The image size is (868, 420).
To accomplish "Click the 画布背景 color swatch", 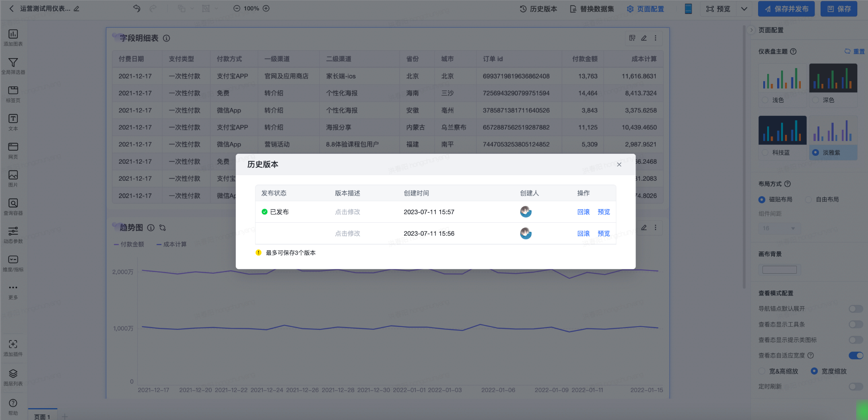I will [x=779, y=270].
